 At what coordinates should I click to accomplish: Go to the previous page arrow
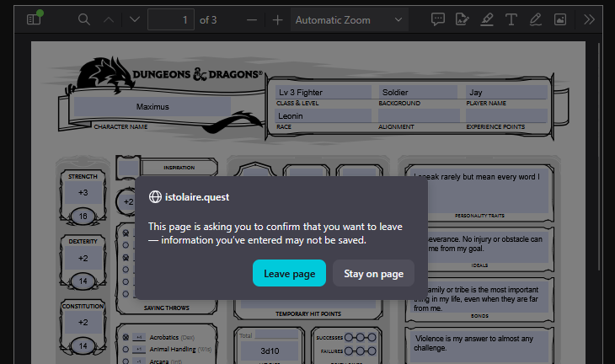[x=109, y=19]
